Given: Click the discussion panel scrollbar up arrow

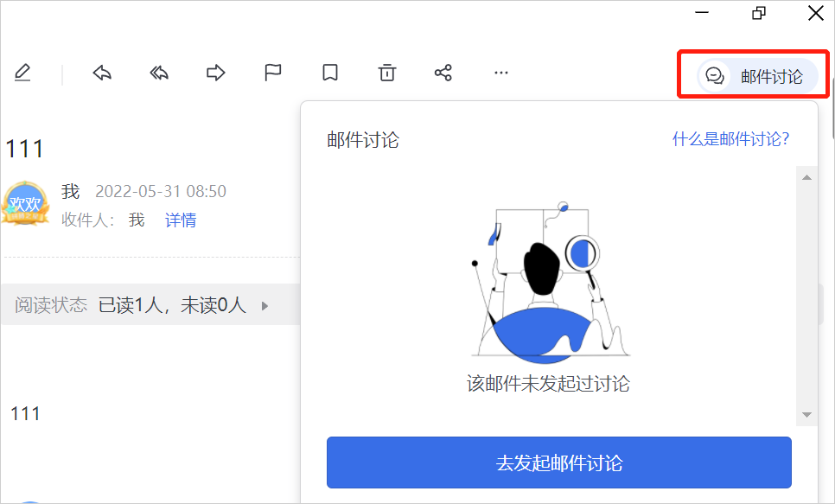Looking at the screenshot, I should (806, 177).
